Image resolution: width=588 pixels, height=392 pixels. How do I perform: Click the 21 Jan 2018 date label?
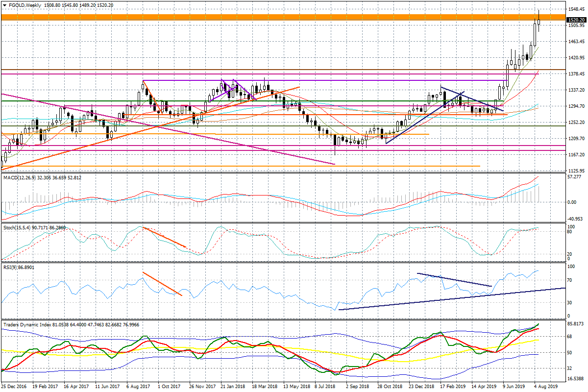pyautogui.click(x=233, y=387)
